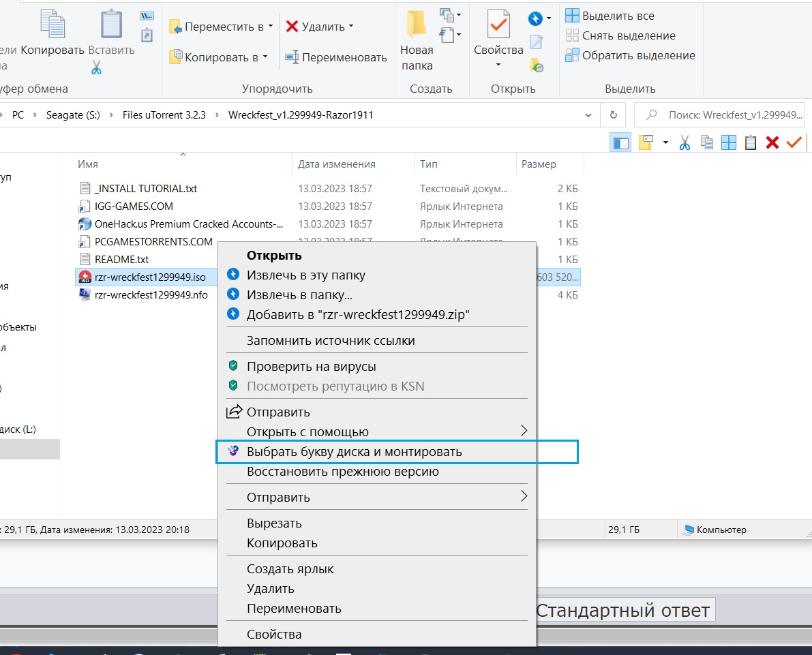The height and width of the screenshot is (655, 812).
Task: Click the Свойства checkmark icon
Action: click(x=498, y=25)
